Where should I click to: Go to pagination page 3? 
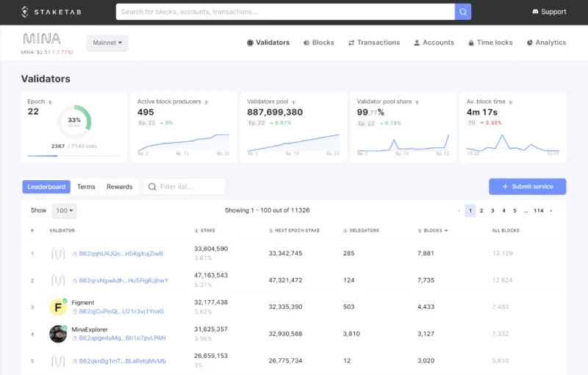coord(492,211)
